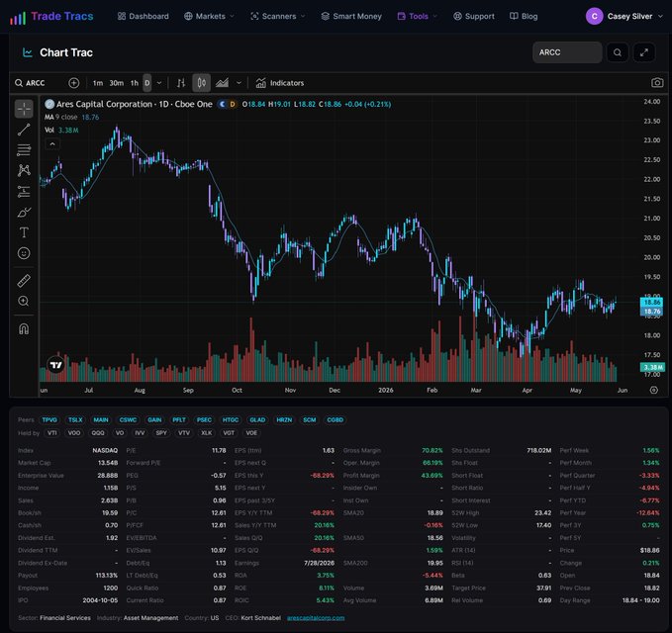Click the MAIN peer ticker
The image size is (672, 633).
pyautogui.click(x=101, y=419)
